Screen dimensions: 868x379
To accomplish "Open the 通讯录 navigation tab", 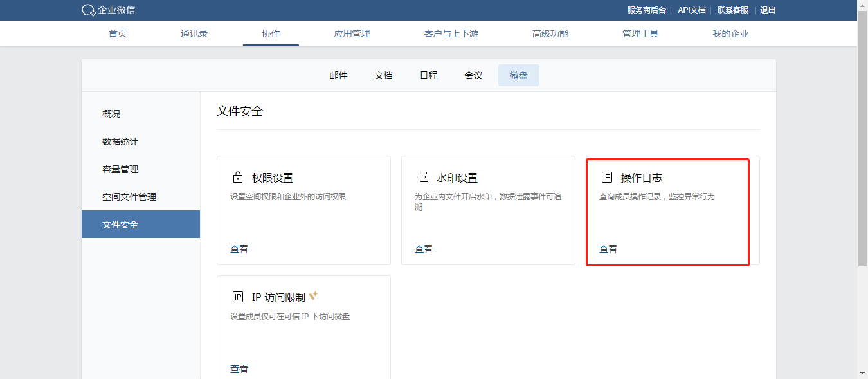I will pyautogui.click(x=194, y=33).
